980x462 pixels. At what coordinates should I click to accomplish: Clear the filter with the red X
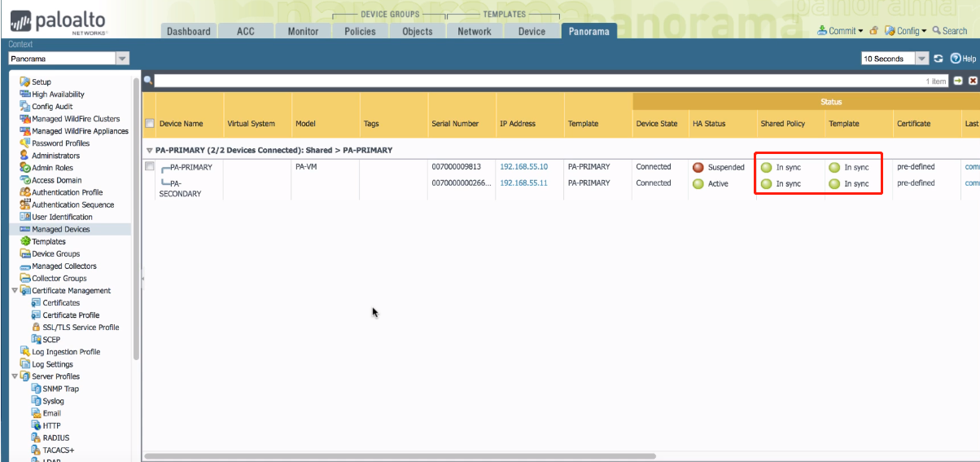click(973, 81)
